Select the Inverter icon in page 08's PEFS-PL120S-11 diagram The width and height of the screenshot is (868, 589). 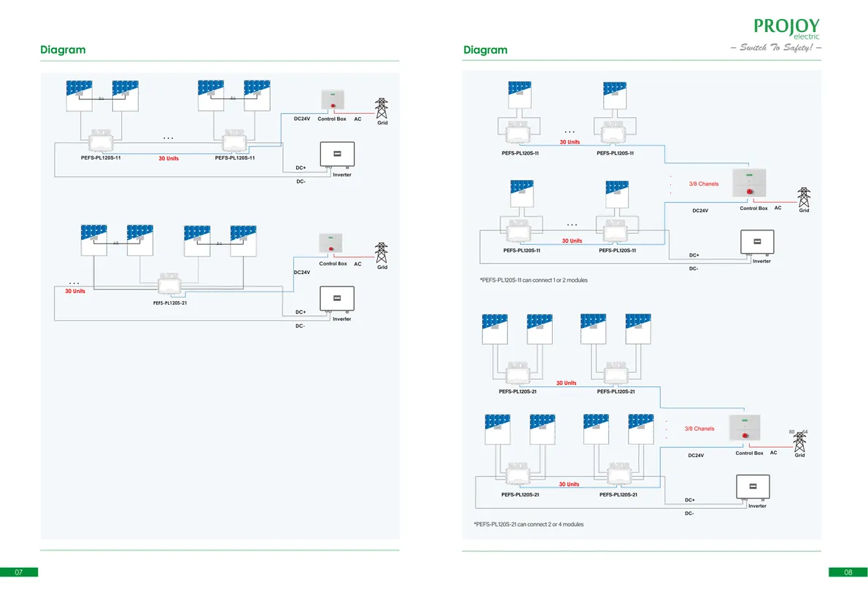coord(757,242)
